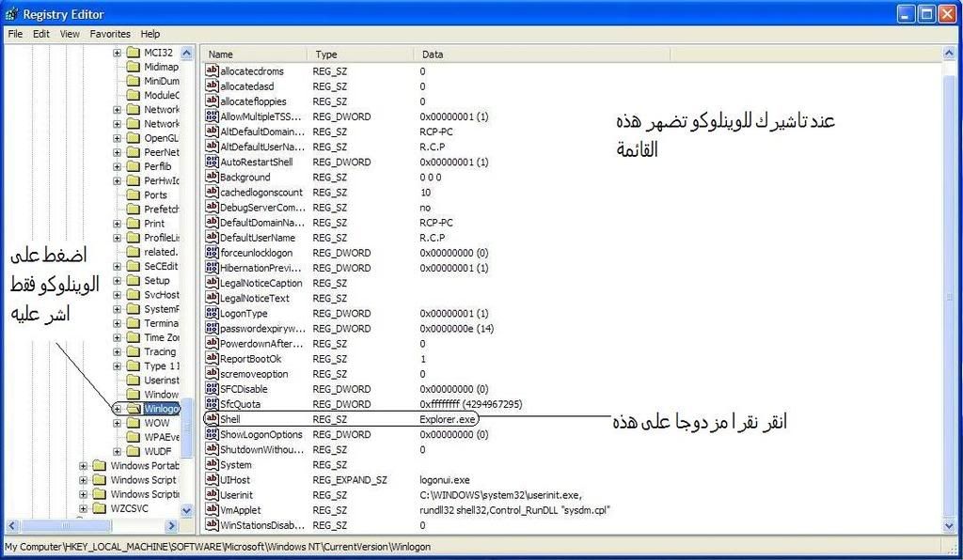The image size is (963, 560).
Task: Expand the Setup key node
Action: (117, 280)
